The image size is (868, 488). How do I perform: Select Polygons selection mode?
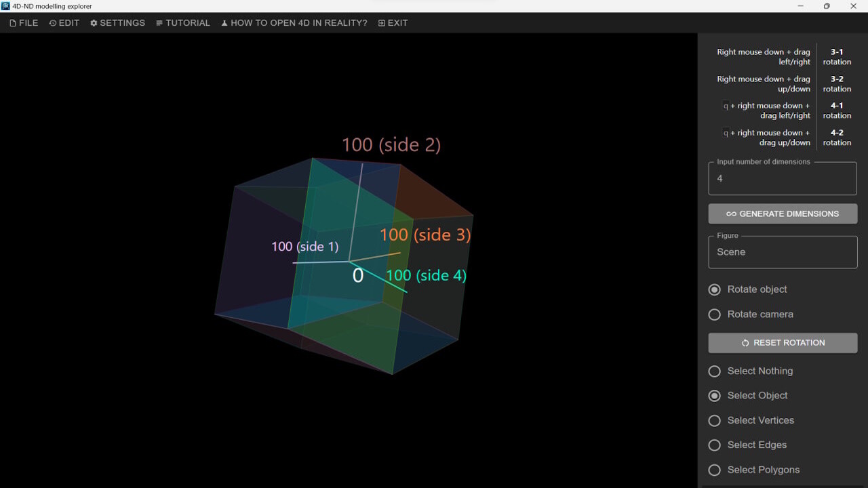[x=714, y=470]
